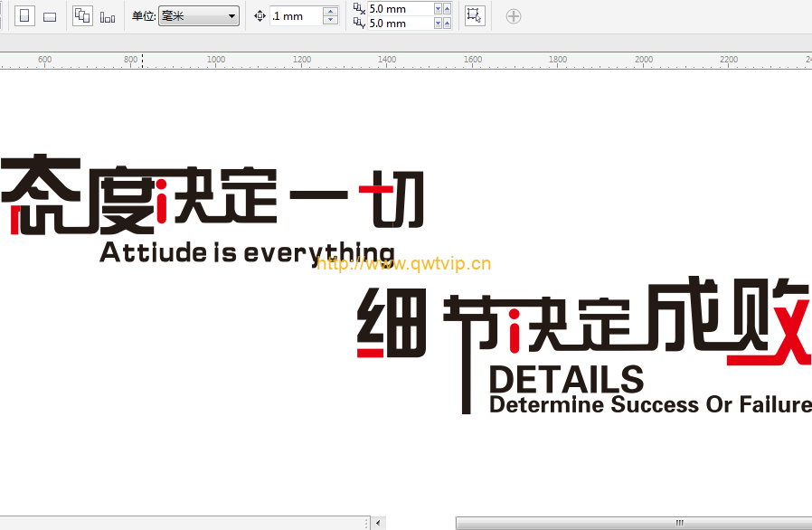Open the 单位 units dropdown
Viewport: 812px width, 530px height.
click(198, 16)
